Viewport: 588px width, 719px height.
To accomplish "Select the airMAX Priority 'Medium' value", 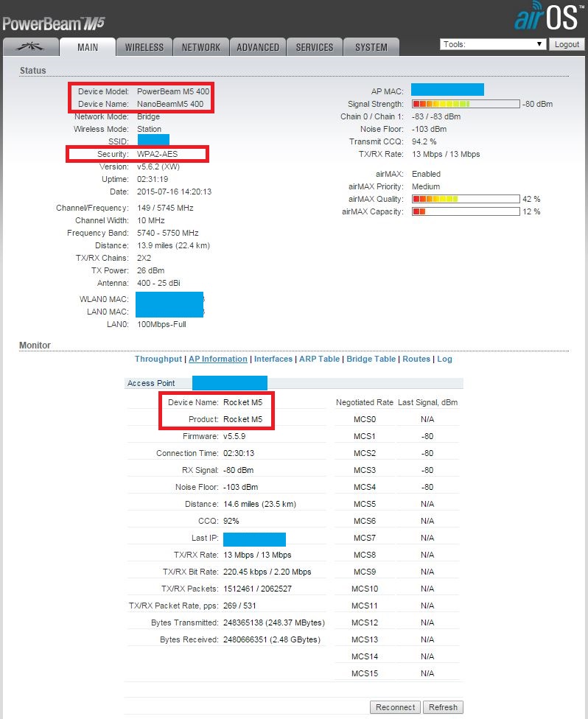I will (426, 186).
